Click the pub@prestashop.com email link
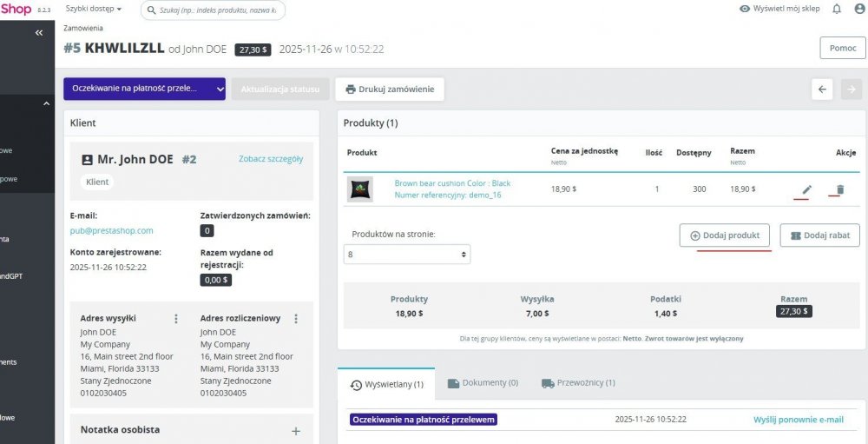Image resolution: width=868 pixels, height=444 pixels. [x=112, y=230]
